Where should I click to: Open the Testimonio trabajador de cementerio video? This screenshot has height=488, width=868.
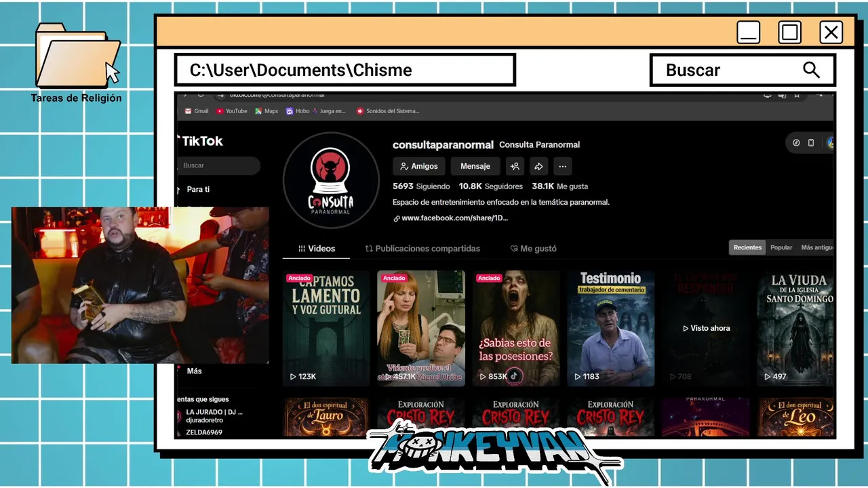[611, 329]
